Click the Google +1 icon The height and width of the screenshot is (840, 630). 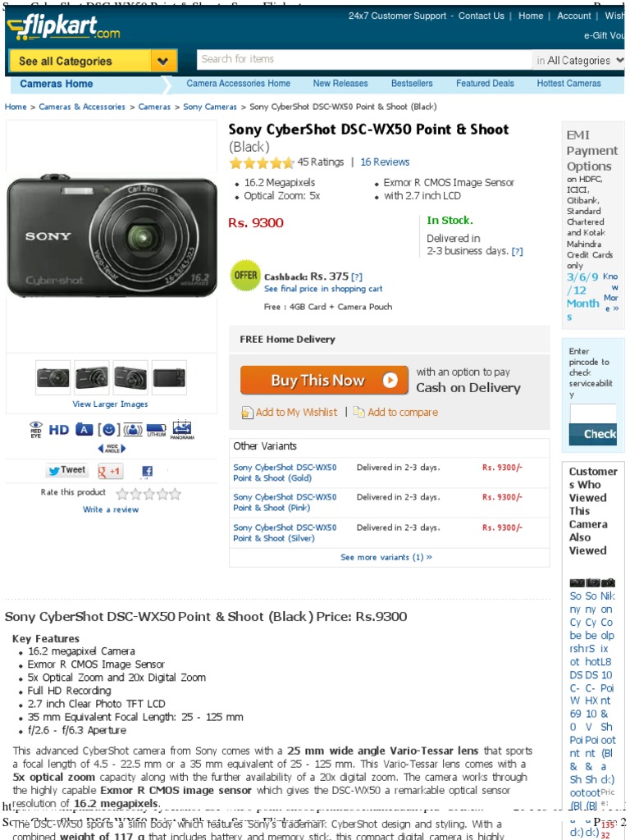110,471
